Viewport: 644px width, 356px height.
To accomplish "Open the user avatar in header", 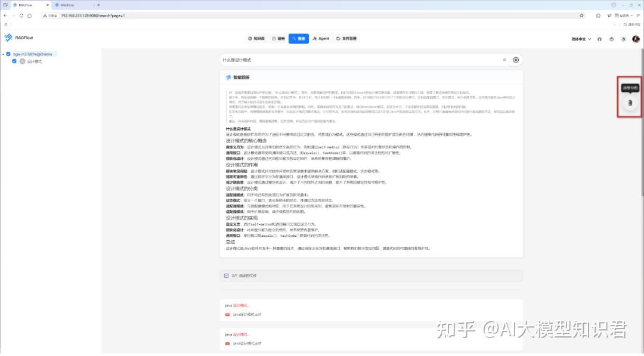I will coord(636,39).
